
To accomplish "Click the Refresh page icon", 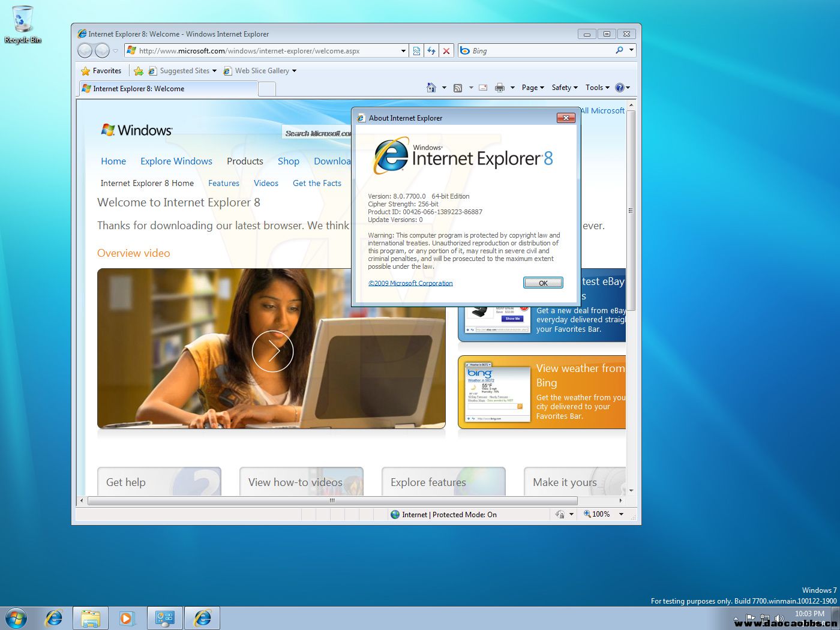I will click(431, 51).
